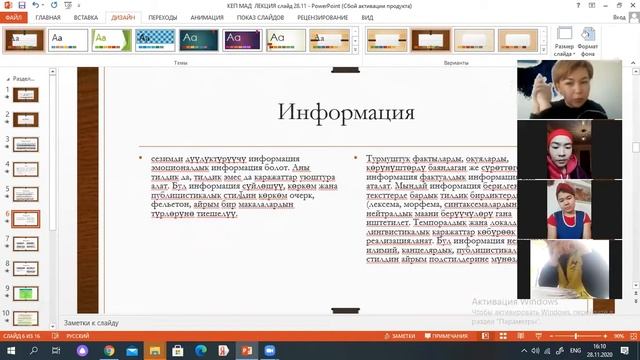Click the Вход sign-in link
Viewport: 640px width, 360px height.
click(x=619, y=18)
